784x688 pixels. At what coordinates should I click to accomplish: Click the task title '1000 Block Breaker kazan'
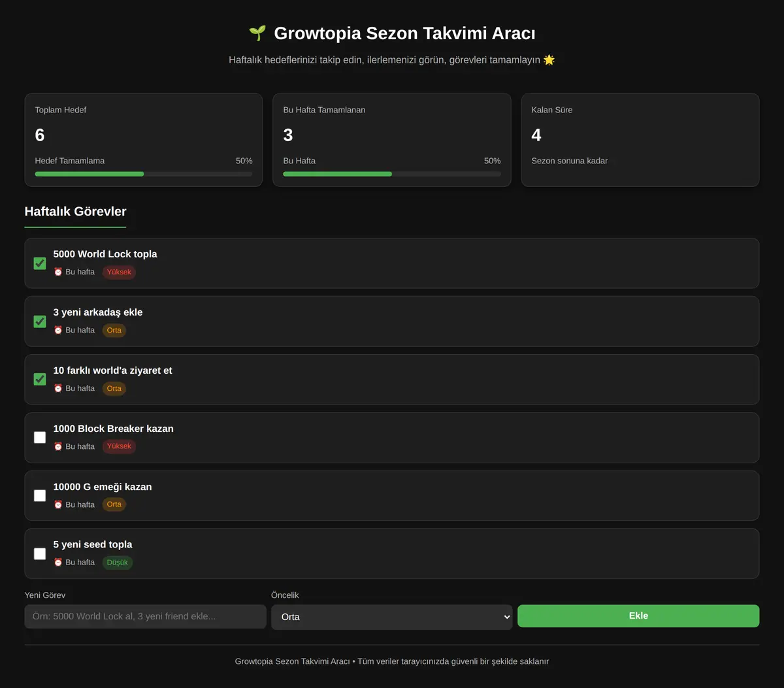(114, 429)
